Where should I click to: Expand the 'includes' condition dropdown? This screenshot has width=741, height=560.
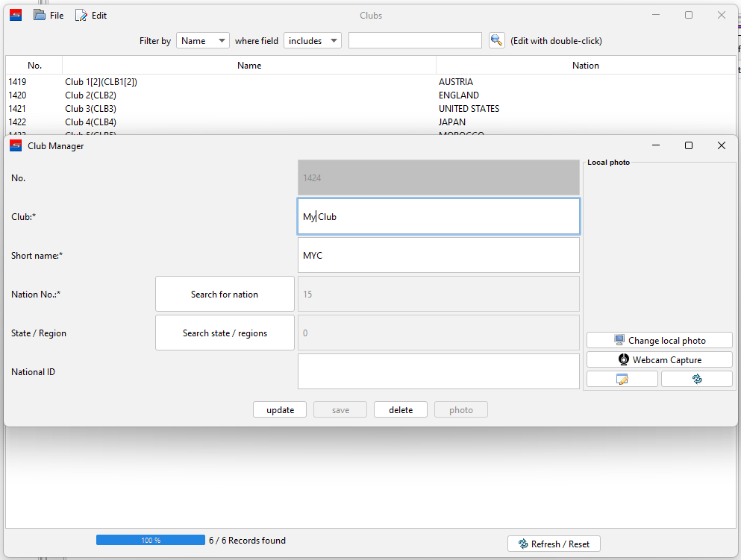(x=312, y=41)
